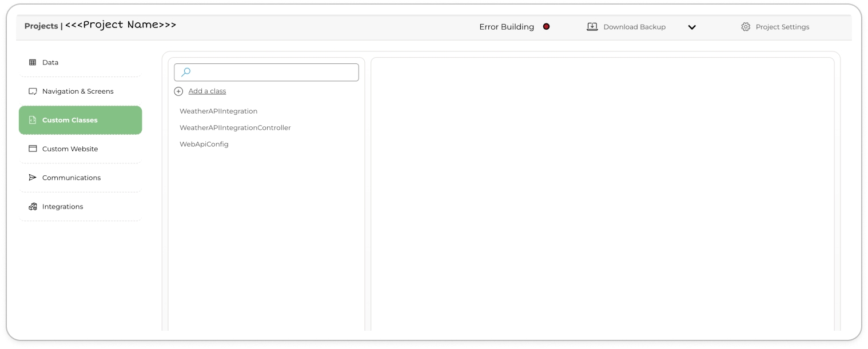868x349 pixels.
Task: Click the "Add a class" link
Action: click(x=207, y=91)
